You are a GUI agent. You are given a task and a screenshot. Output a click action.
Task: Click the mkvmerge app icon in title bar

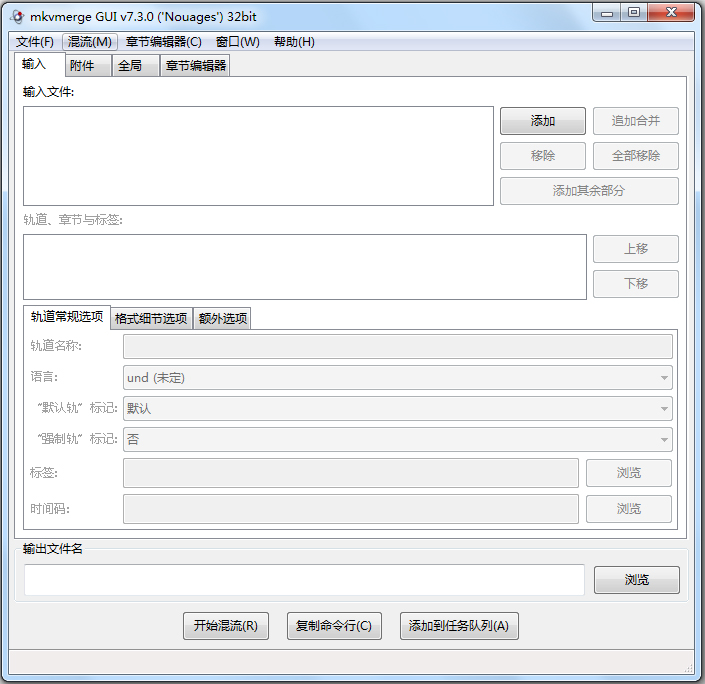[17, 17]
